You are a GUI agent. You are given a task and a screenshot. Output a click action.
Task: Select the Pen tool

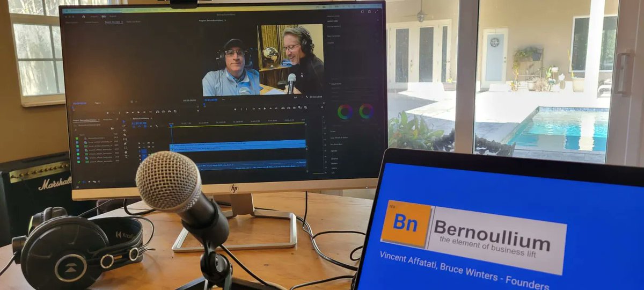[125, 143]
